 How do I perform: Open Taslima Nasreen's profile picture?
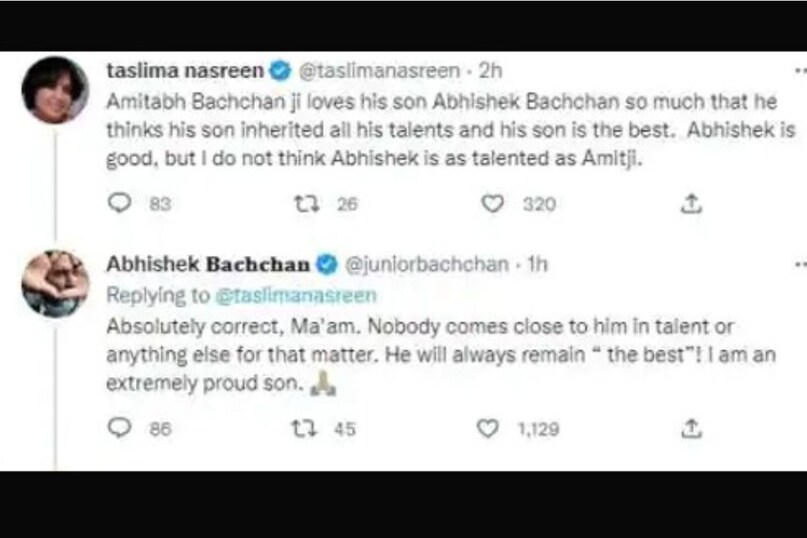click(x=54, y=88)
